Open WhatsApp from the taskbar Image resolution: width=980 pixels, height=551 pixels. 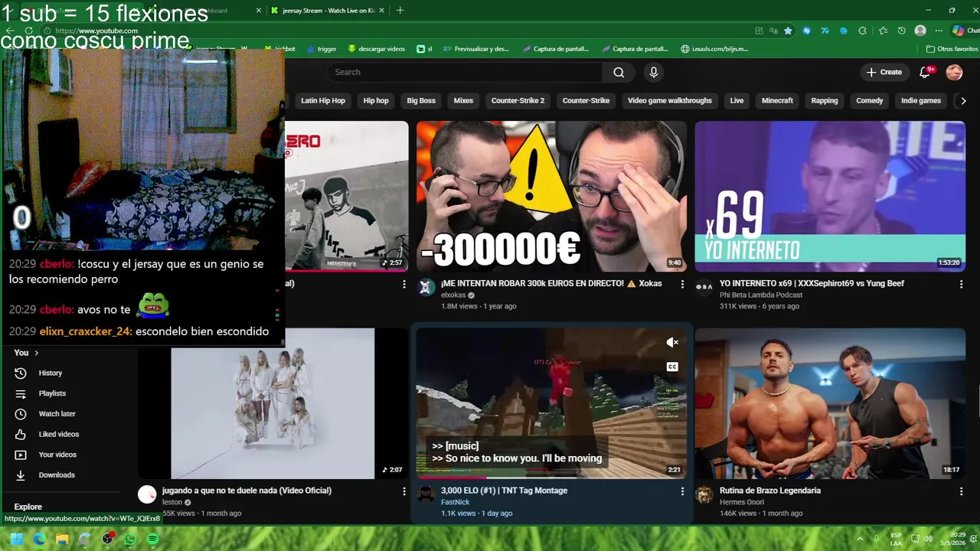click(x=130, y=539)
